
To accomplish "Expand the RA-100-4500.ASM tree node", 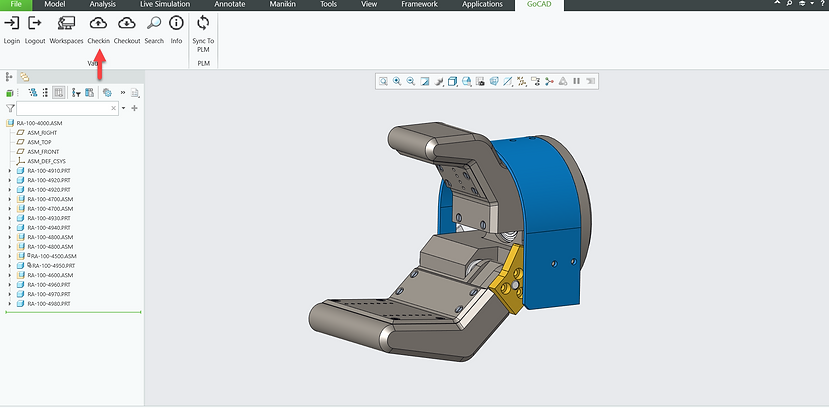I will [9, 256].
